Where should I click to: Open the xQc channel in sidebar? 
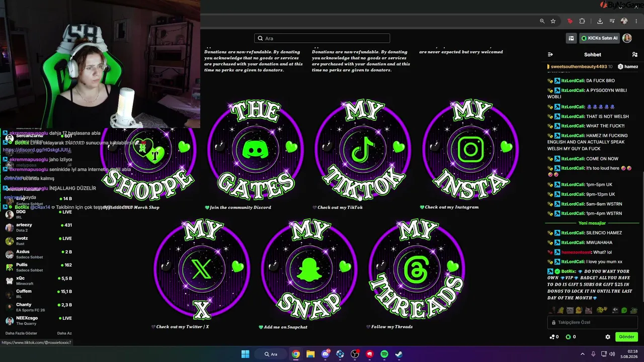pos(38,281)
